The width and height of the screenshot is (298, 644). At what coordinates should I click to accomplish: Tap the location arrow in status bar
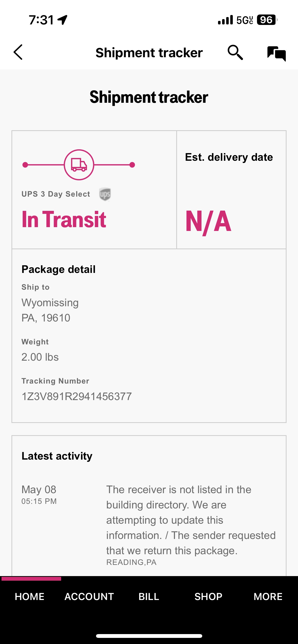[63, 20]
